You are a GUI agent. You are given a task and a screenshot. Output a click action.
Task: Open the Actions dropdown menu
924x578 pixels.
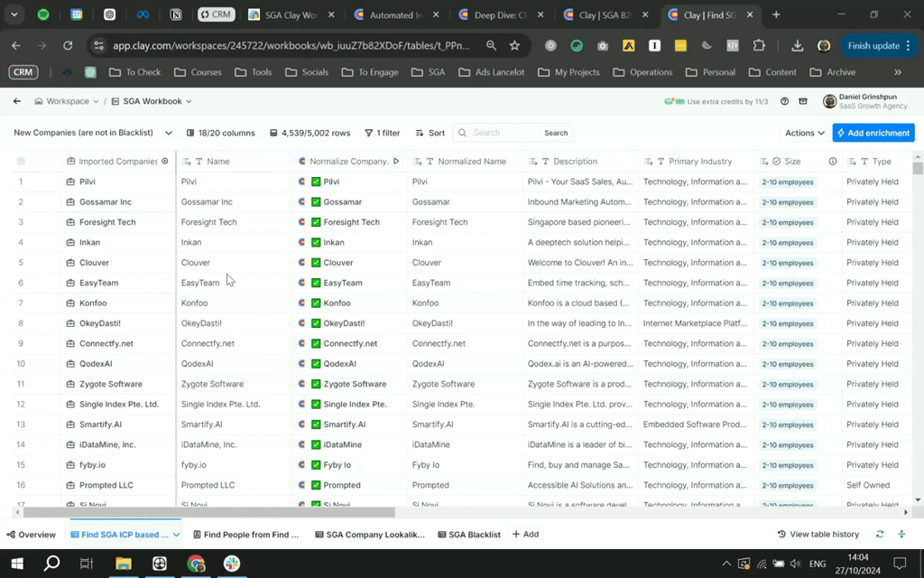pyautogui.click(x=805, y=133)
